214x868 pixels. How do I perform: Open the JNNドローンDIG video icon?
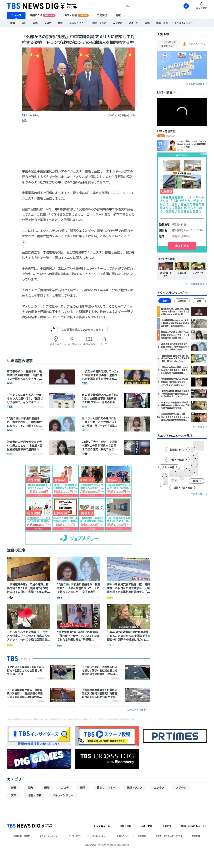pos(165,266)
